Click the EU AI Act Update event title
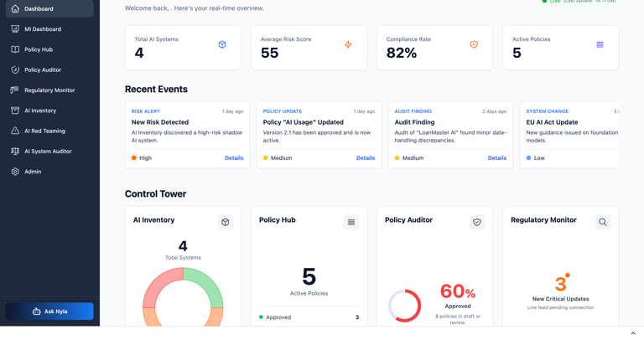This screenshot has width=644, height=340. tap(552, 122)
